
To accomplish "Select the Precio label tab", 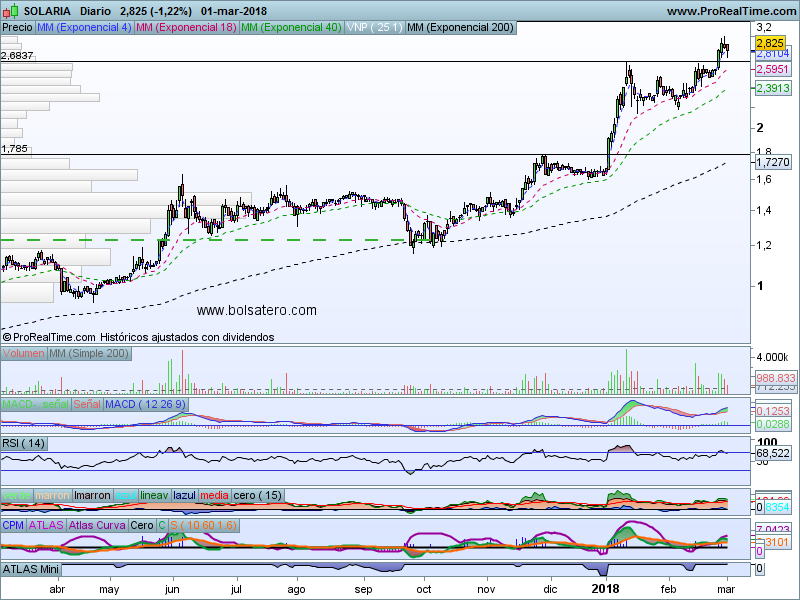I will pyautogui.click(x=17, y=27).
